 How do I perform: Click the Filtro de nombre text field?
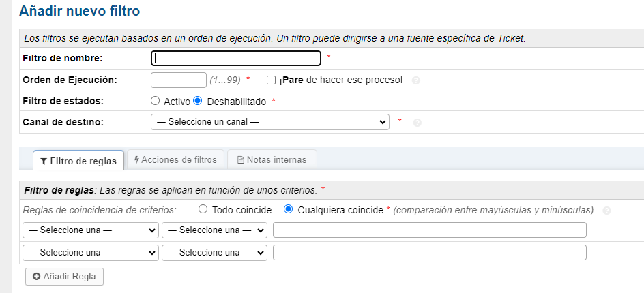235,59
